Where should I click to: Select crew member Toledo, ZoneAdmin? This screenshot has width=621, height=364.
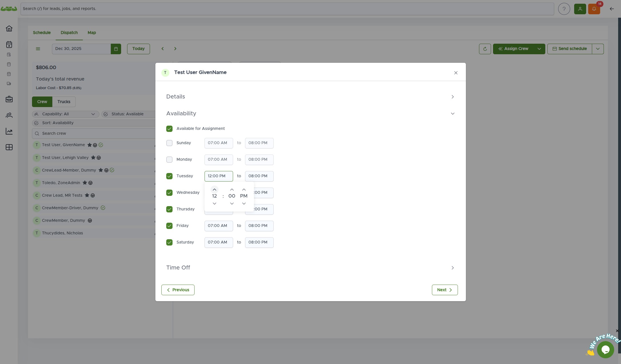tap(61, 183)
